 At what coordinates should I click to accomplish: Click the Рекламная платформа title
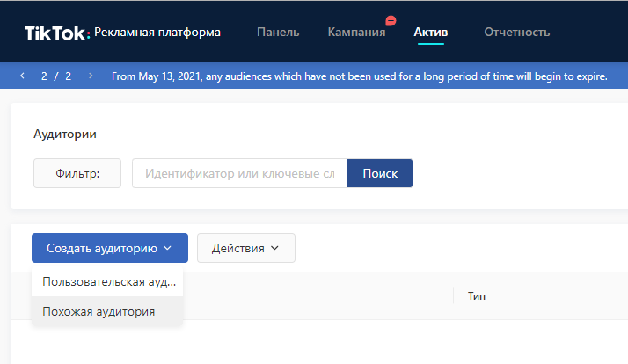pyautogui.click(x=157, y=32)
